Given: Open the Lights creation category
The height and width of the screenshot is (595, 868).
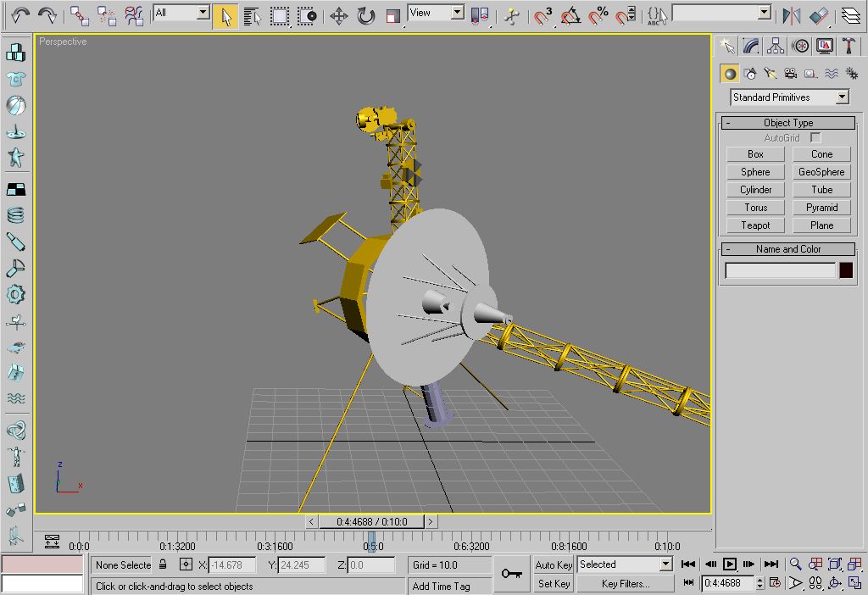Looking at the screenshot, I should coord(771,74).
